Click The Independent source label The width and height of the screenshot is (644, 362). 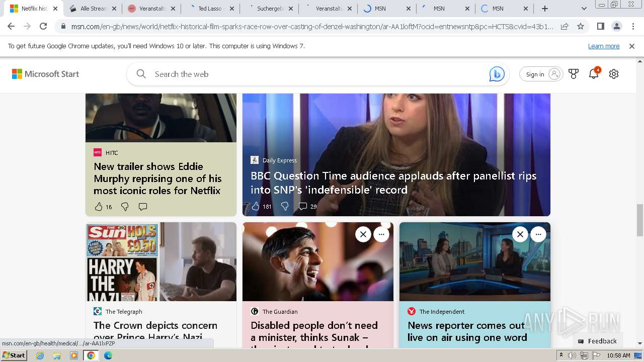pyautogui.click(x=442, y=311)
